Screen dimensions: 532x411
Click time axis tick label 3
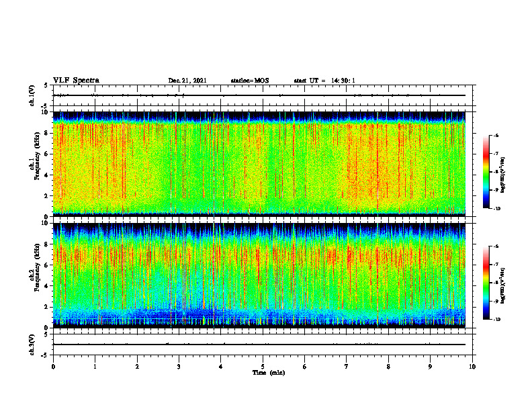(179, 367)
